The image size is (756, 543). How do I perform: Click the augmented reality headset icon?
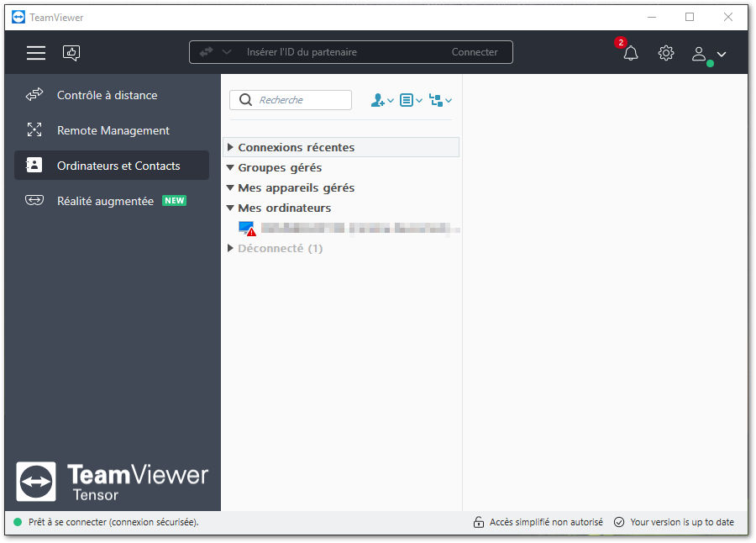(34, 200)
